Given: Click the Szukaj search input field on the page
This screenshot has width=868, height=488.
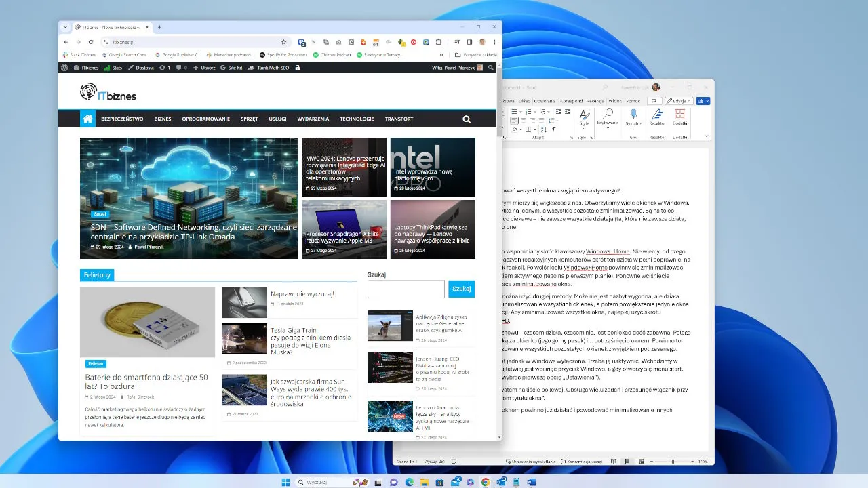Looking at the screenshot, I should [406, 289].
